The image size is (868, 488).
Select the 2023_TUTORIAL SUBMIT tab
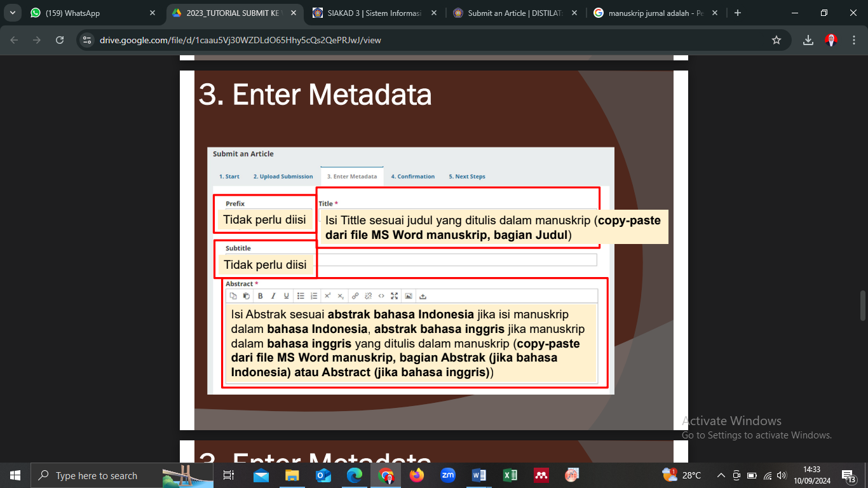point(234,13)
